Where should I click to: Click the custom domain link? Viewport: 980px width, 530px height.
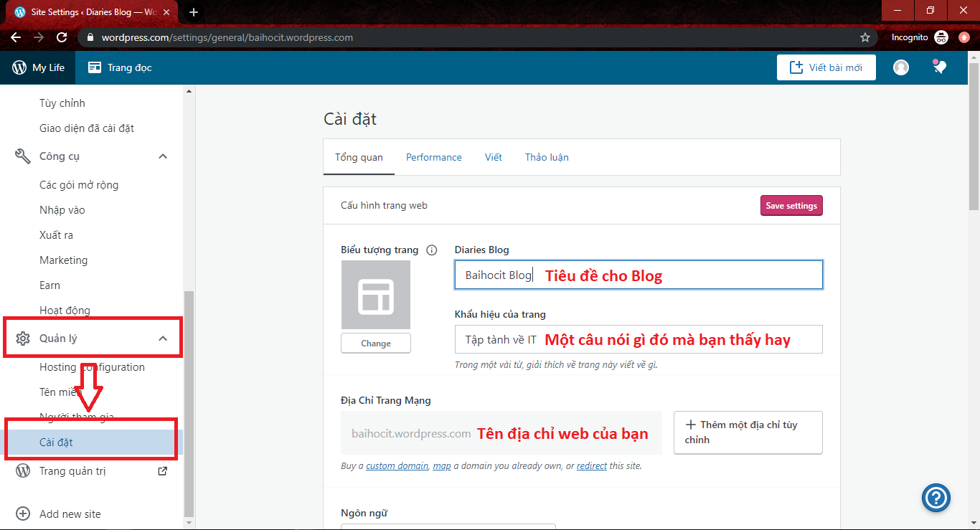click(397, 466)
